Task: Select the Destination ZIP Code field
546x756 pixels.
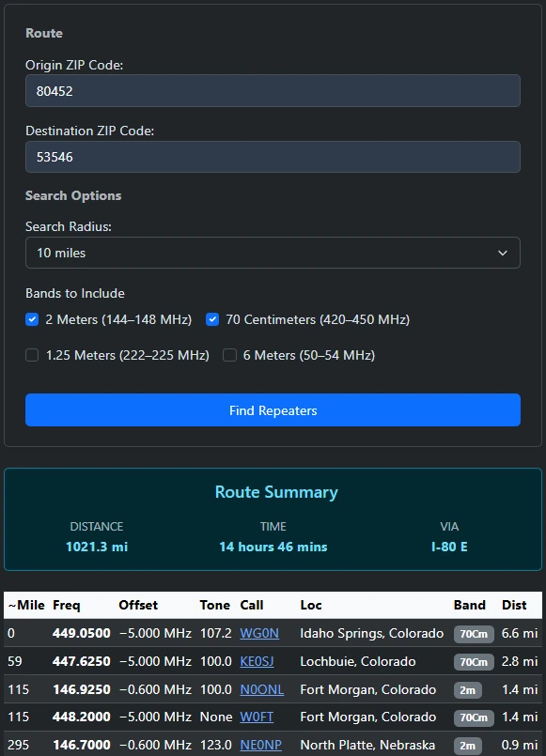Action: [x=273, y=157]
